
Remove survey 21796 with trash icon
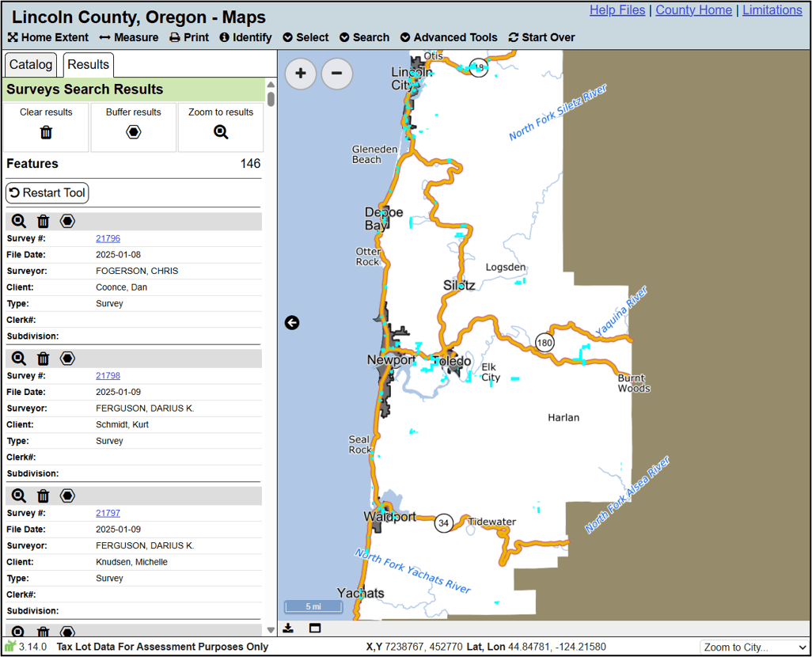click(43, 222)
